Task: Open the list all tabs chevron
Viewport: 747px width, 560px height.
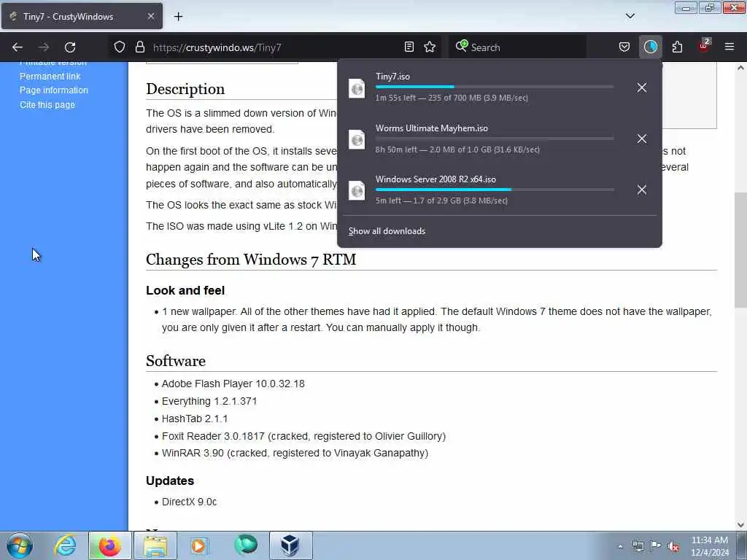Action: pos(630,16)
